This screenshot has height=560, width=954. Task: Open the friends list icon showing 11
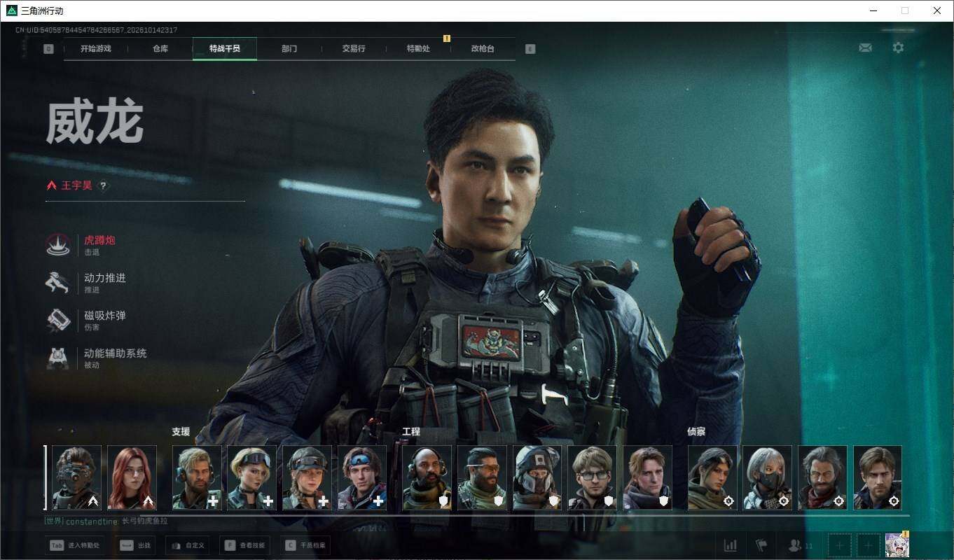tap(800, 545)
